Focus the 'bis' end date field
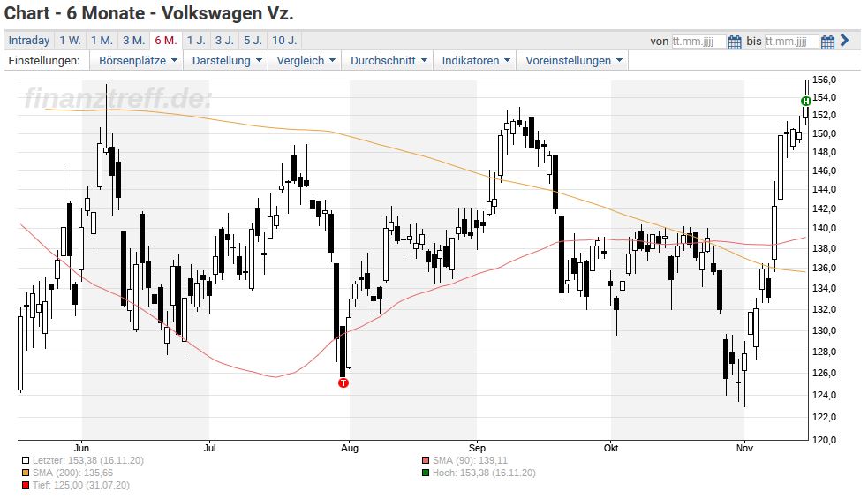 pyautogui.click(x=791, y=42)
